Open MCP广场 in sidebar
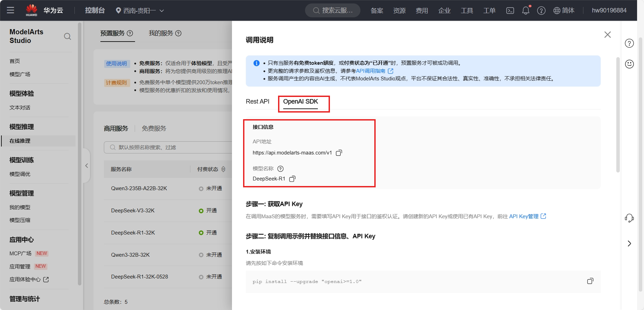The height and width of the screenshot is (310, 644). click(20, 253)
